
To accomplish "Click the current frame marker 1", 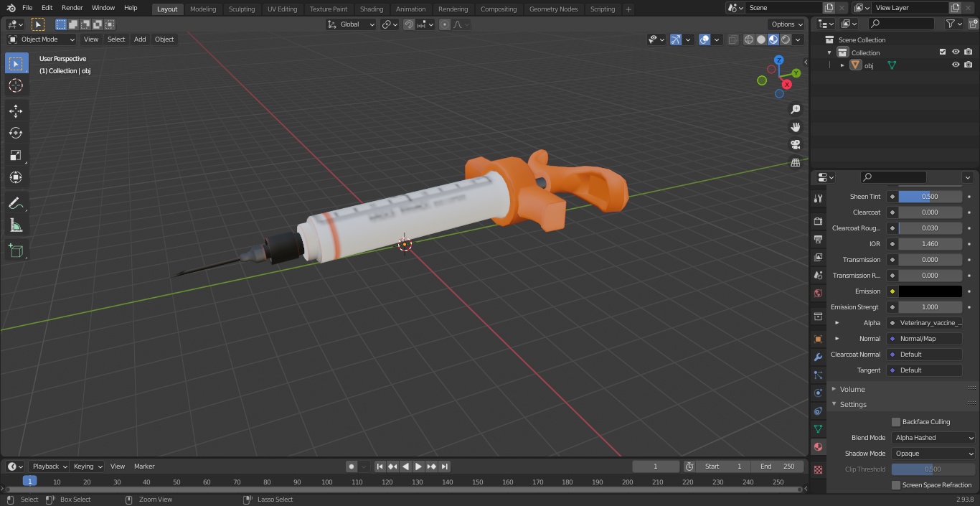I will click(x=29, y=482).
